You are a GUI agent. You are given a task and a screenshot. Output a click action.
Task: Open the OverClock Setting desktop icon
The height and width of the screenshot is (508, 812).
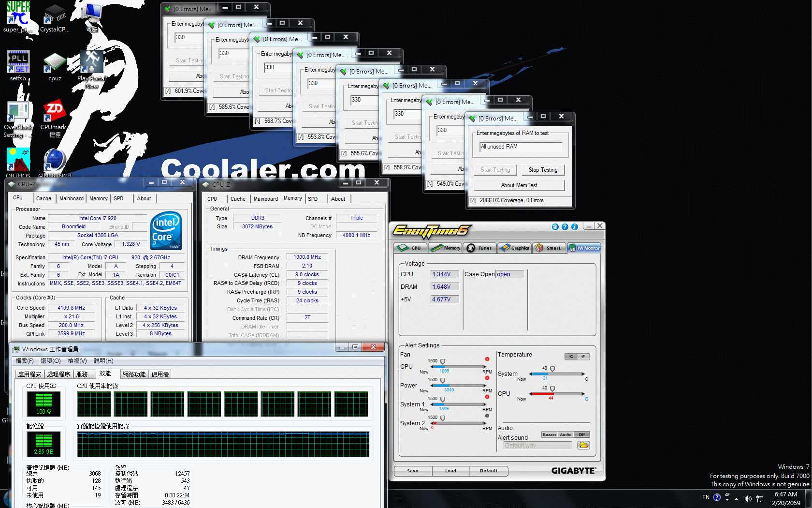click(x=18, y=119)
